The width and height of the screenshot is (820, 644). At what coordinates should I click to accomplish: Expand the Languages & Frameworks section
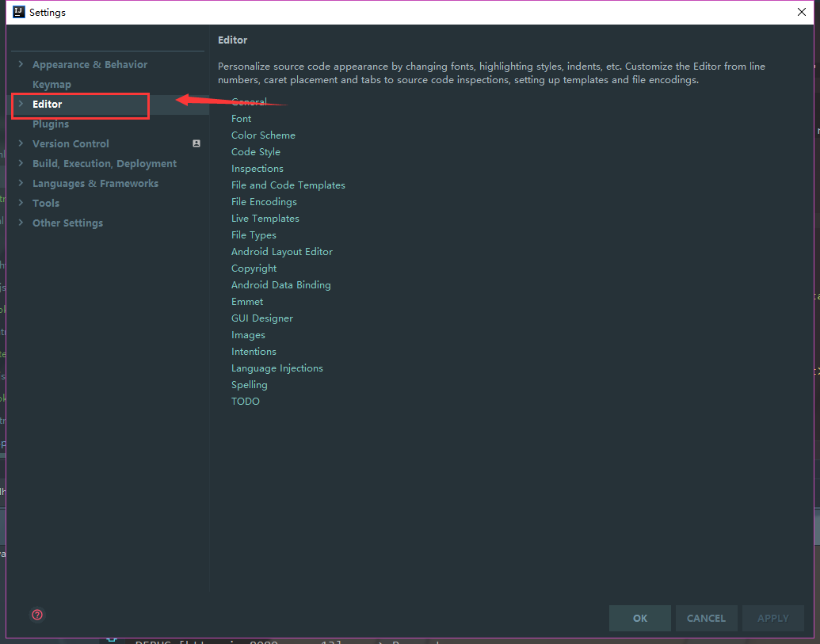[21, 183]
